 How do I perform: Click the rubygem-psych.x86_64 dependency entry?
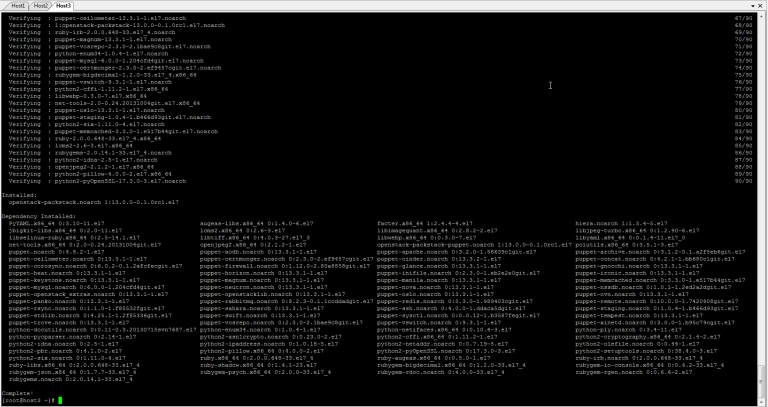[x=265, y=372]
